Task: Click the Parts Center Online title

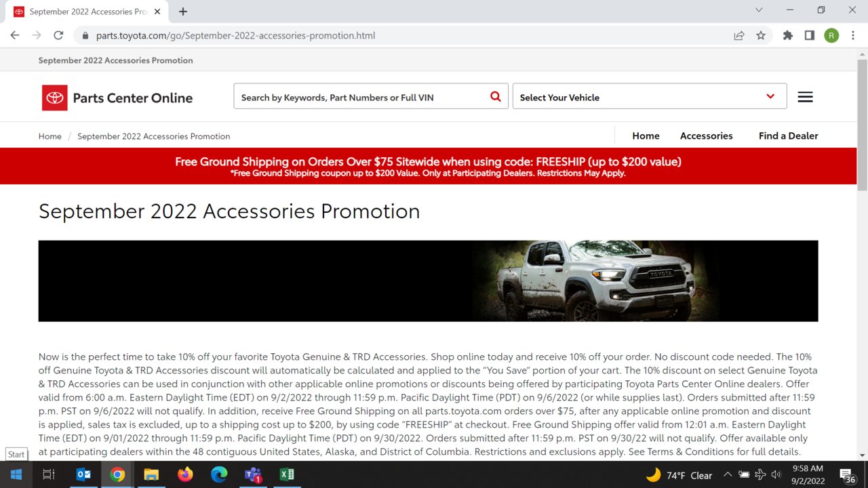Action: point(133,98)
